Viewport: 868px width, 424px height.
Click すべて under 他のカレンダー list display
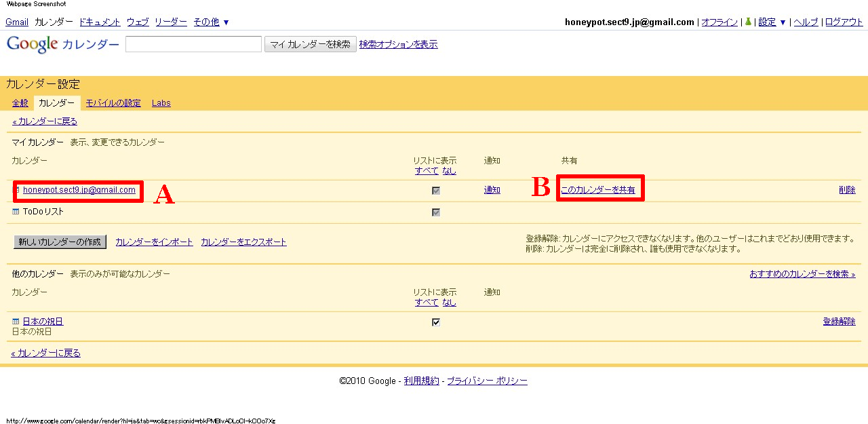(x=427, y=302)
